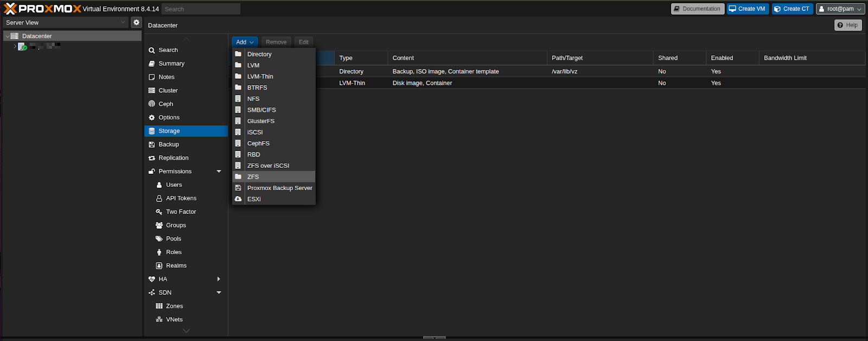The height and width of the screenshot is (341, 868).
Task: Select NFS storage type
Action: 253,99
